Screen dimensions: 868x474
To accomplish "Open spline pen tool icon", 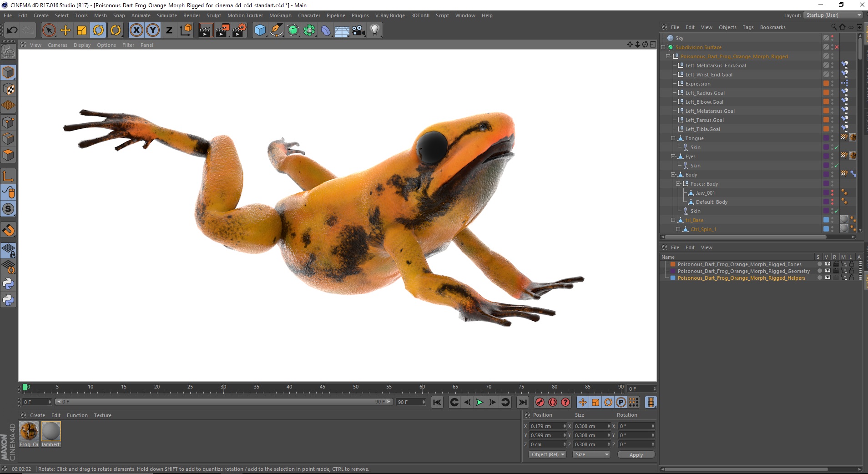I will 276,30.
